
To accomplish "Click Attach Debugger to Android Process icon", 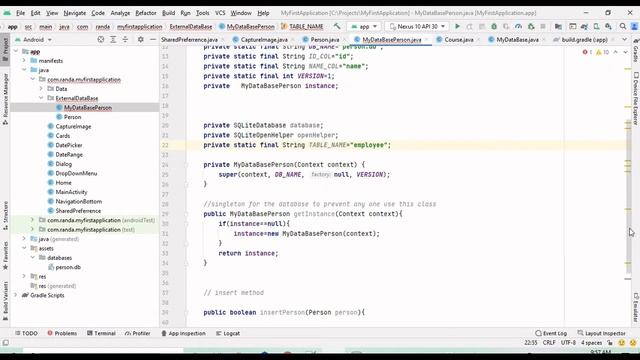I will (531, 26).
